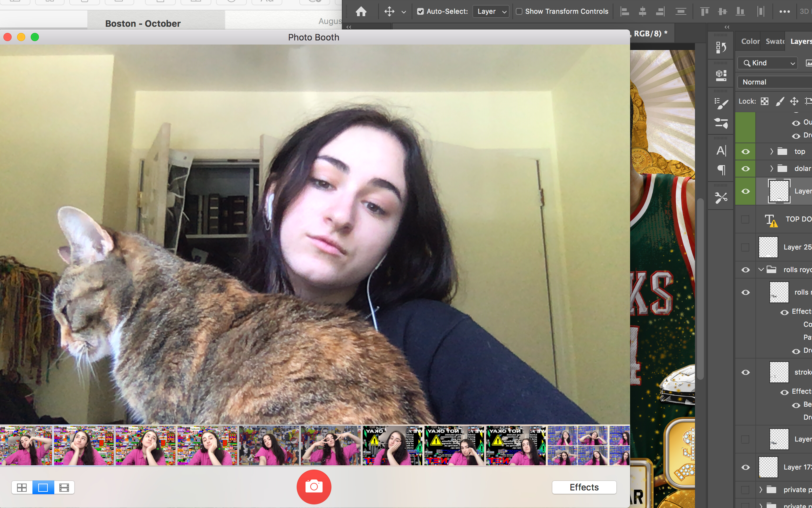812x508 pixels.
Task: Align right edges in options bar
Action: (x=660, y=11)
